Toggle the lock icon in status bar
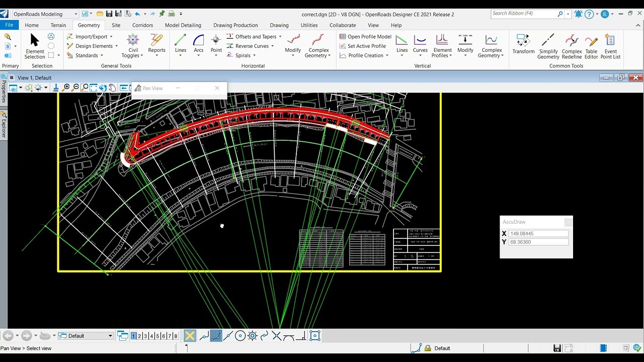The height and width of the screenshot is (362, 644). tap(428, 348)
